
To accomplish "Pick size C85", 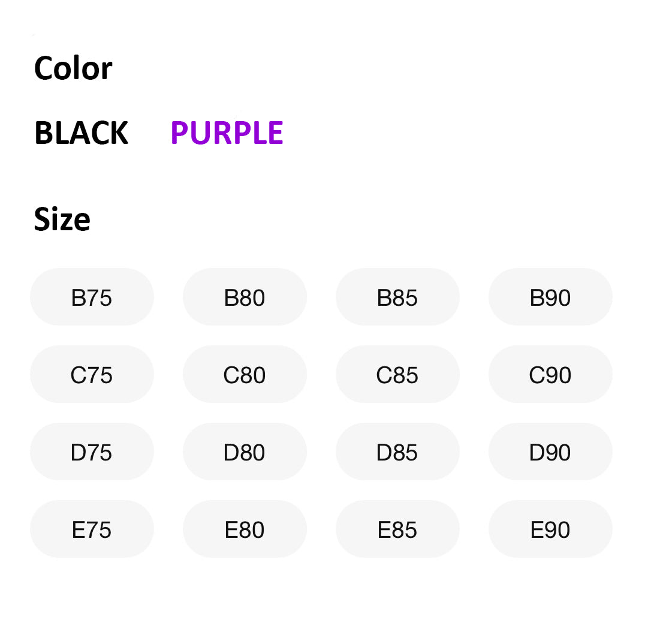I will click(397, 375).
